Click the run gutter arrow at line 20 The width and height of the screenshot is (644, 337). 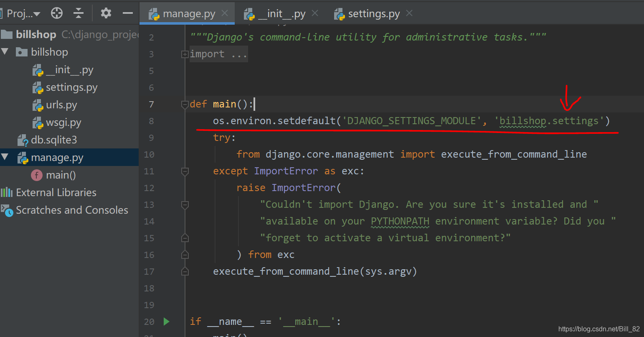pyautogui.click(x=167, y=322)
